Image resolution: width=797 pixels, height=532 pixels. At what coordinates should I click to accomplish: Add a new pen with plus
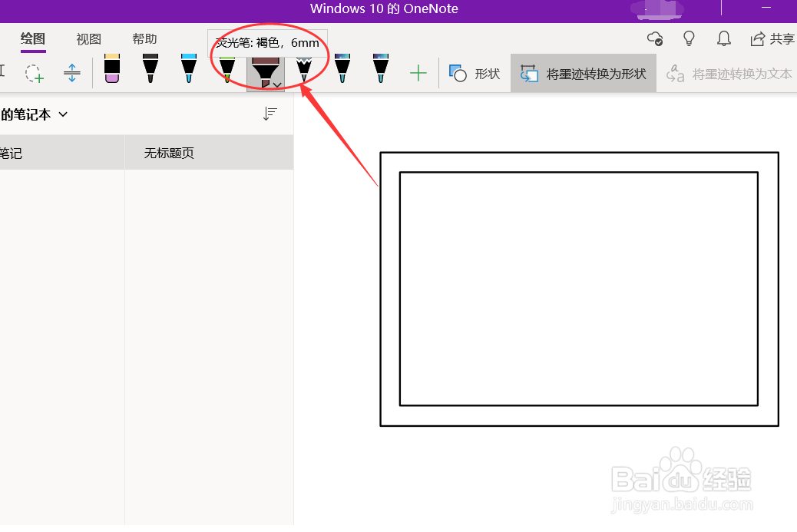tap(418, 73)
